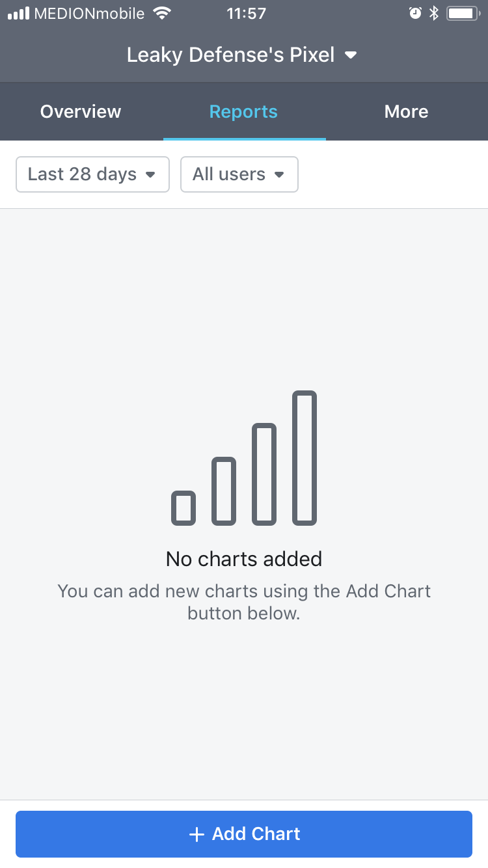The height and width of the screenshot is (868, 488).
Task: Tap the plus icon inside Add Chart button
Action: point(197,834)
